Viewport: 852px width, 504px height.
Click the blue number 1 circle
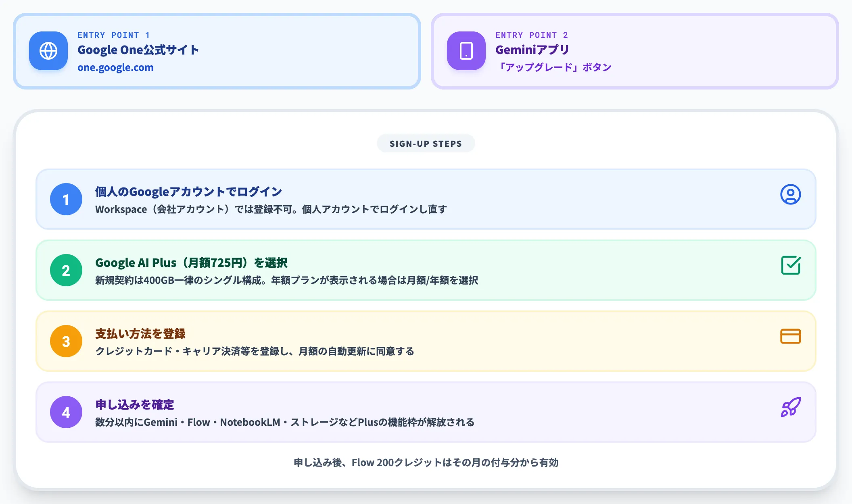[66, 199]
